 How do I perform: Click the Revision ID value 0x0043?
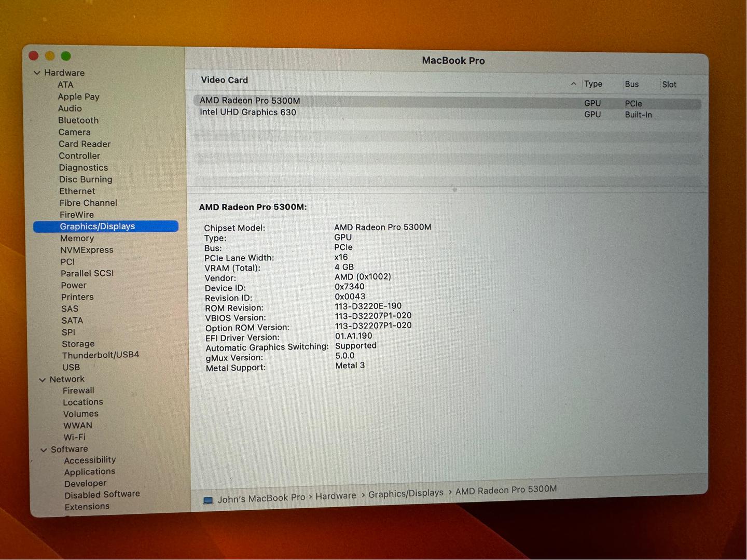point(350,297)
